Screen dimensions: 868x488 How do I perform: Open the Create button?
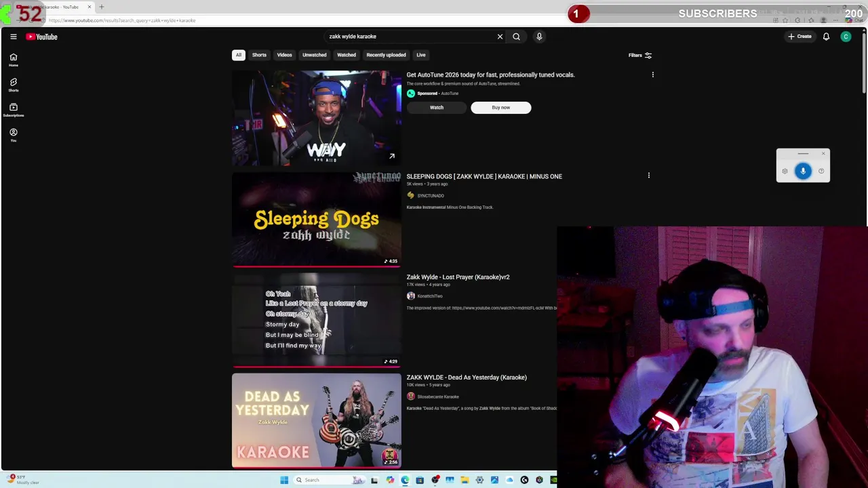point(800,37)
